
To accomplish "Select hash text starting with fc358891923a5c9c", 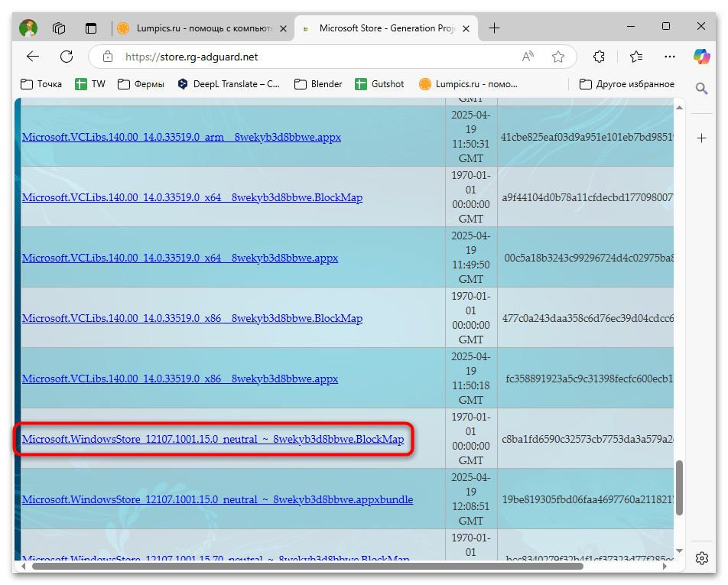I will (589, 379).
